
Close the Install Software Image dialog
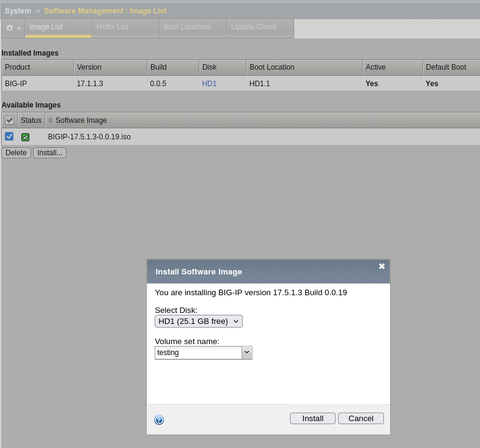[x=382, y=266]
